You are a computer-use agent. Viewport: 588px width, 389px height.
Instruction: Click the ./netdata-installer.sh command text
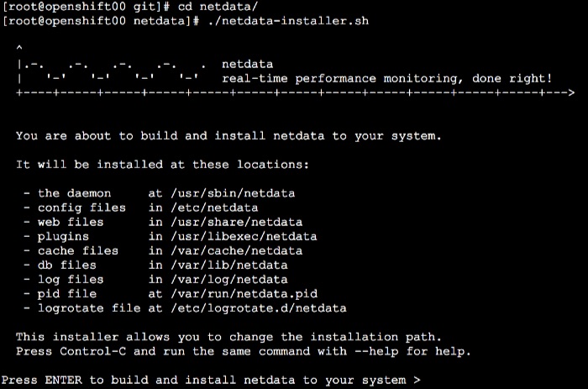(x=288, y=21)
